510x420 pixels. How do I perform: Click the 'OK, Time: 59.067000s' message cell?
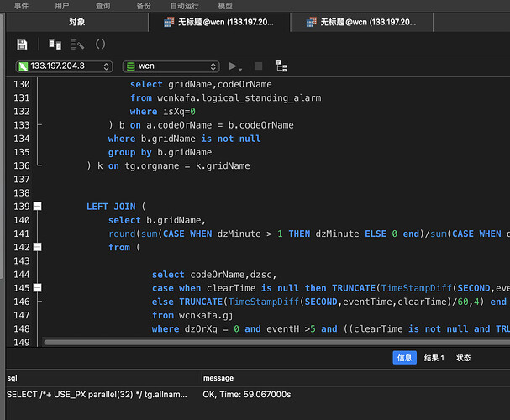click(x=247, y=395)
